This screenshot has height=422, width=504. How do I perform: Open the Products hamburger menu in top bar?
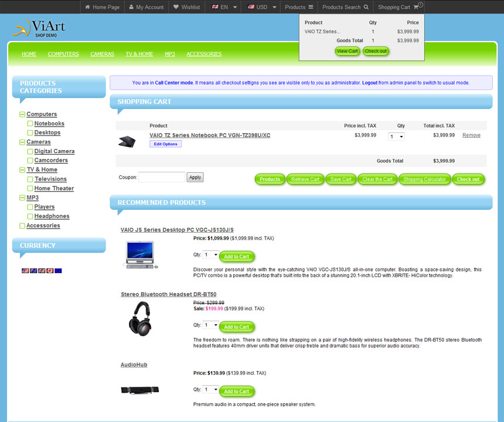[299, 7]
